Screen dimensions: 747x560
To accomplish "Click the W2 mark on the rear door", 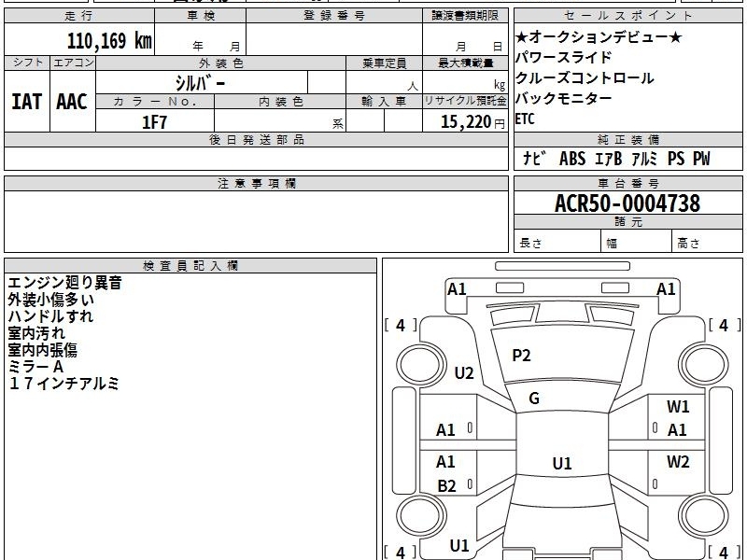I will coord(678,461).
